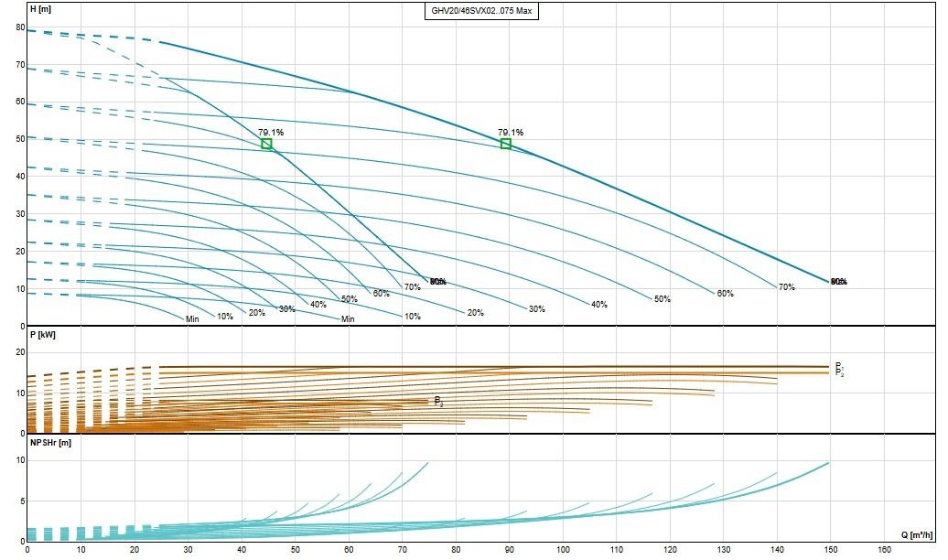Image resolution: width=948 pixels, height=560 pixels.
Task: Click the overlapping 80% label at Q 75
Action: (x=438, y=282)
